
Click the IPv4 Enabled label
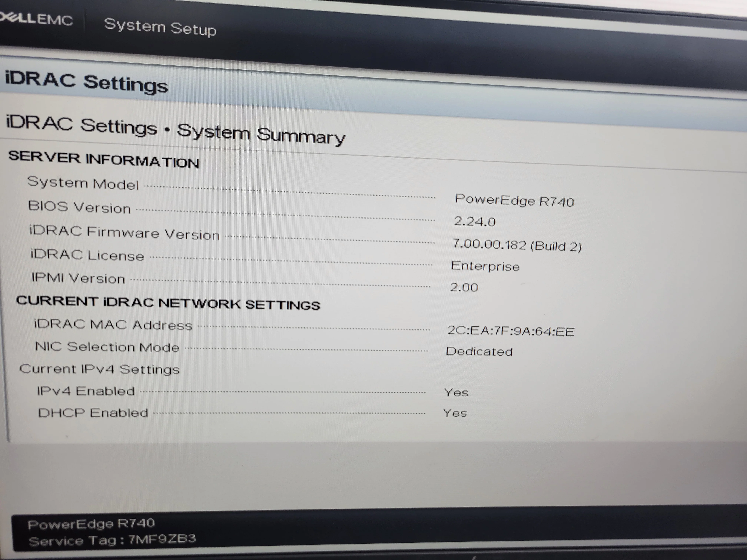click(x=86, y=391)
